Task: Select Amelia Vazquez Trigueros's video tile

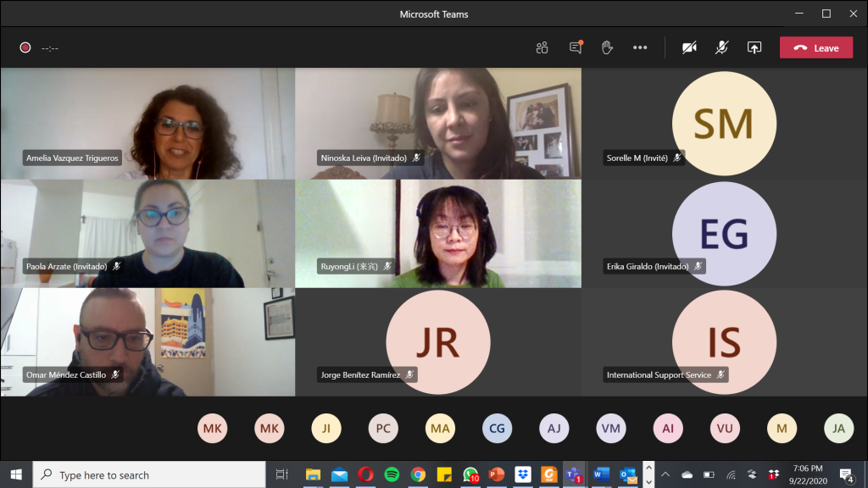Action: tap(147, 123)
